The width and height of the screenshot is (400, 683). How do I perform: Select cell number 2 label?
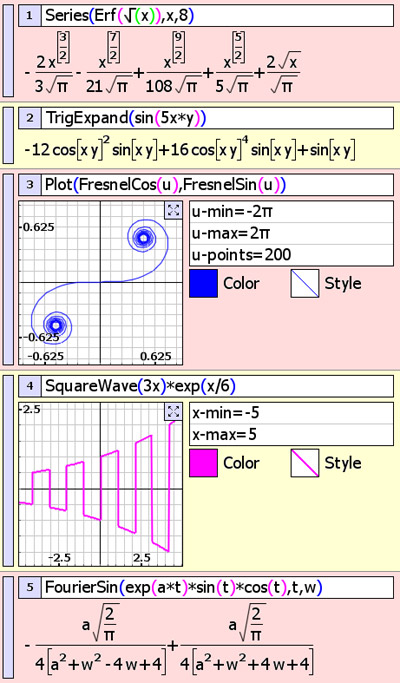coord(30,118)
